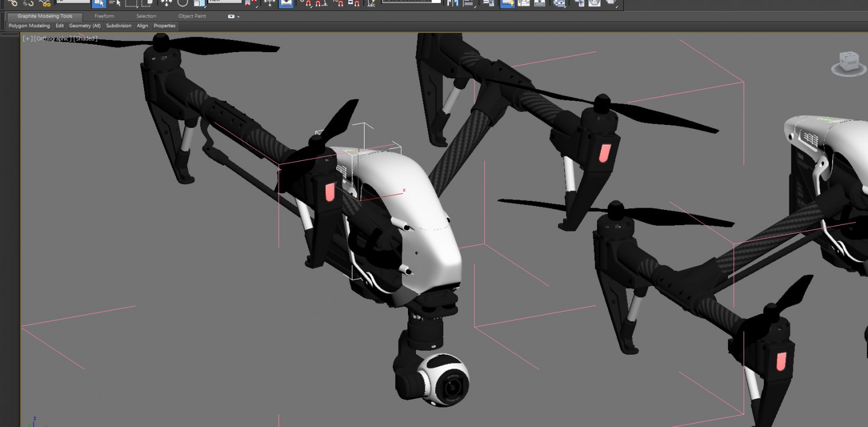
Task: Expand the Polygon Modeling panel
Action: (29, 26)
